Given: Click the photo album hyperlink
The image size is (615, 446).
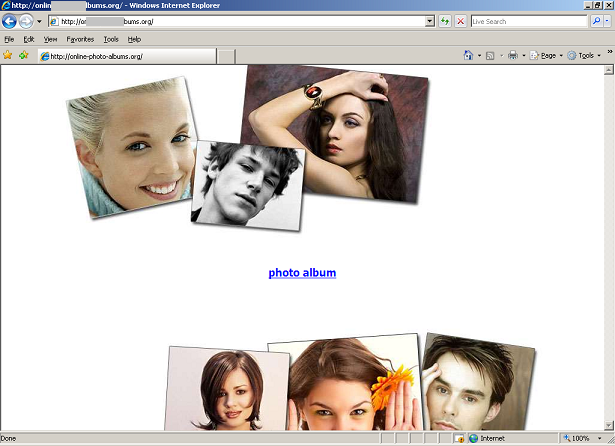Looking at the screenshot, I should 302,273.
